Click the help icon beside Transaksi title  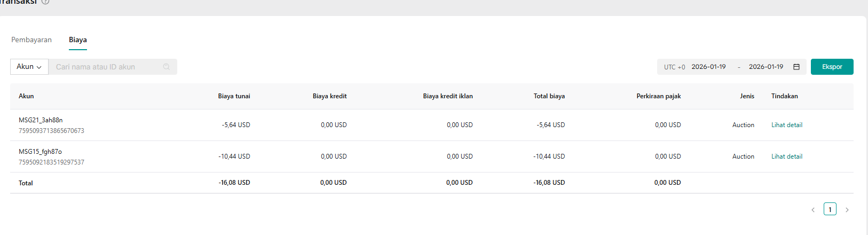coord(45,2)
